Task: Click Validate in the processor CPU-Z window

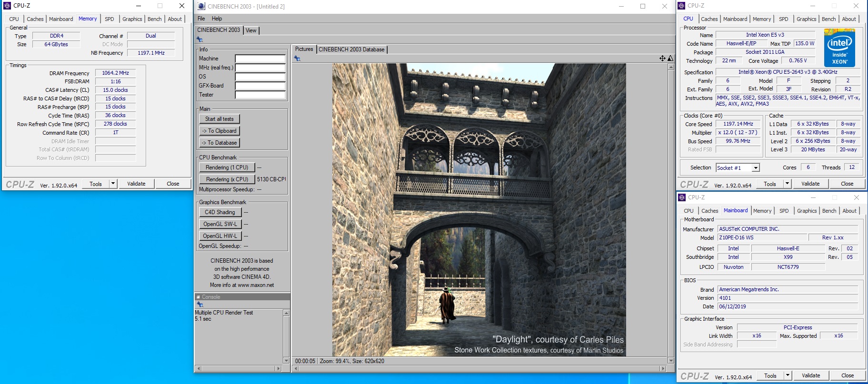Action: coord(810,184)
